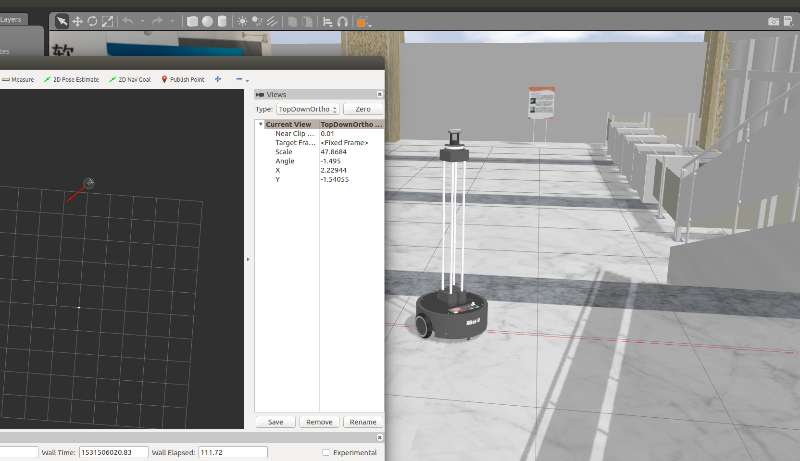The width and height of the screenshot is (800, 461).
Task: Select the Scale value 47.8684
Action: pos(334,152)
